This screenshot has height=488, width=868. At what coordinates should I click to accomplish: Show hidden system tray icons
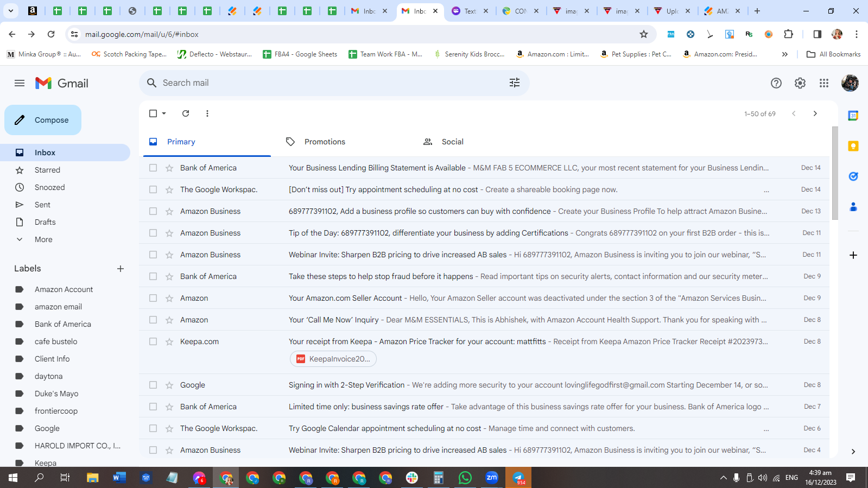[723, 478]
